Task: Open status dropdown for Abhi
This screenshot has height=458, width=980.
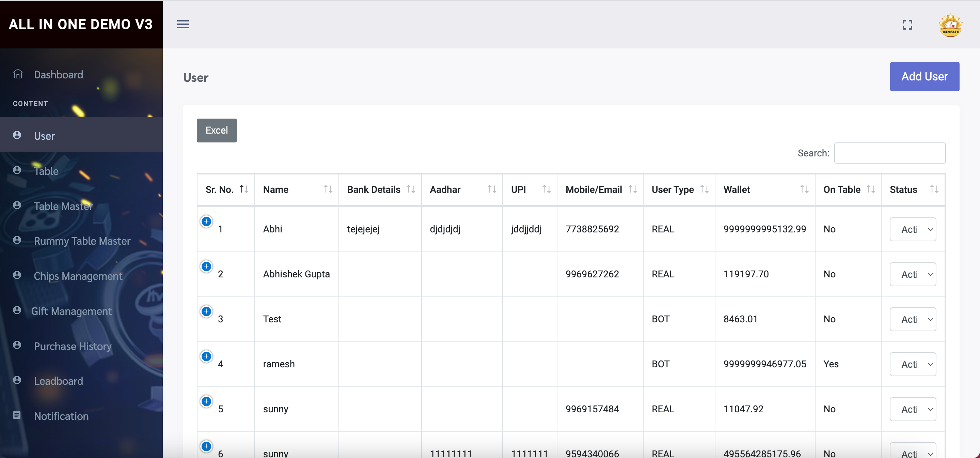Action: point(912,229)
